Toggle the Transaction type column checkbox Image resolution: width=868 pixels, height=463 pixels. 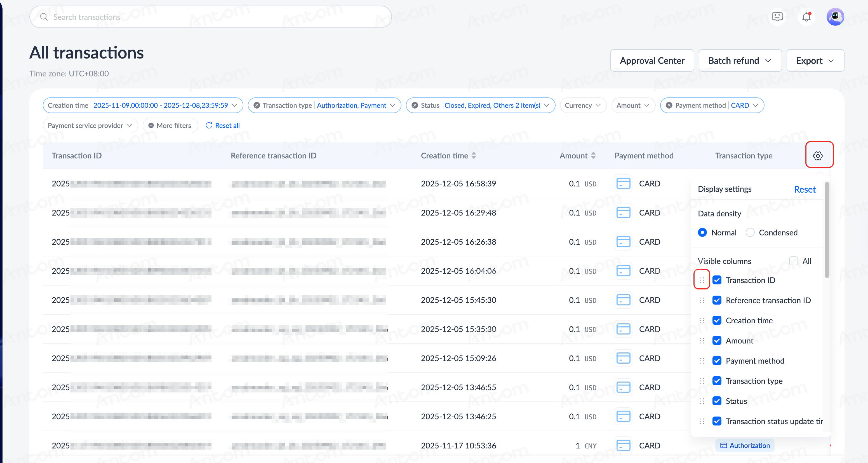(717, 381)
